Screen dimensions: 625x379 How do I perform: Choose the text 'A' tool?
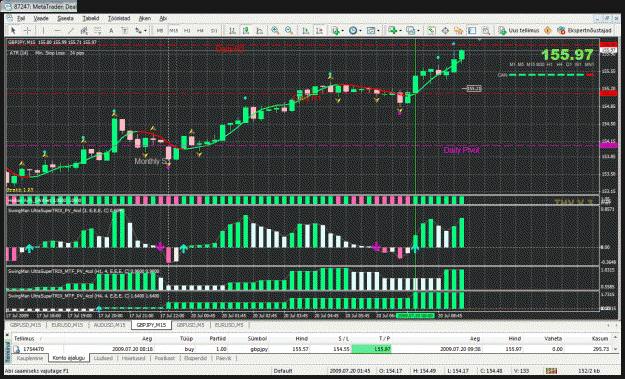pos(111,30)
